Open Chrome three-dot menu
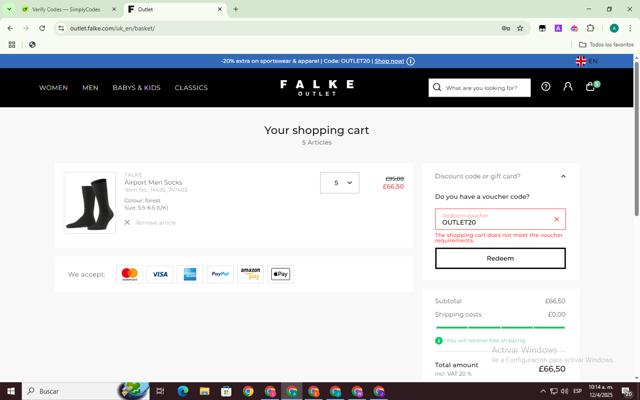 [630, 28]
